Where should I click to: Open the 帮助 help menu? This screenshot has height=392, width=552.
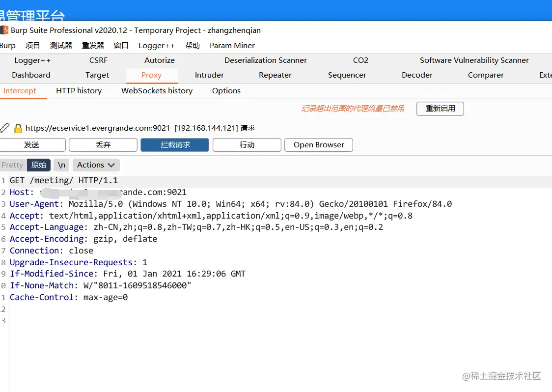[x=192, y=45]
